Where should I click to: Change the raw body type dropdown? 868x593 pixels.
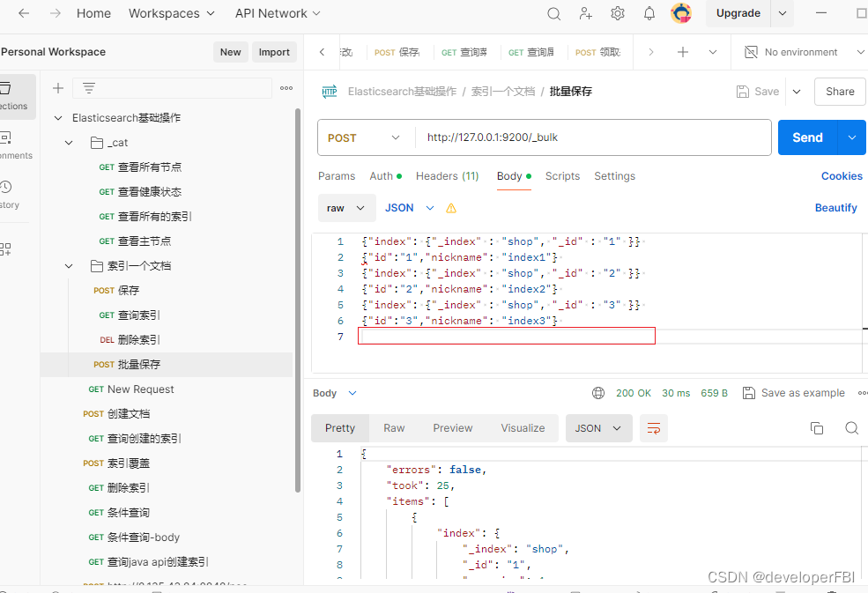click(346, 208)
